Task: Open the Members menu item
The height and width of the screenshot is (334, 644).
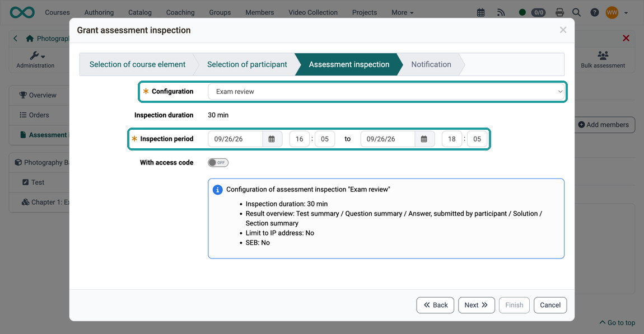Action: [x=260, y=12]
